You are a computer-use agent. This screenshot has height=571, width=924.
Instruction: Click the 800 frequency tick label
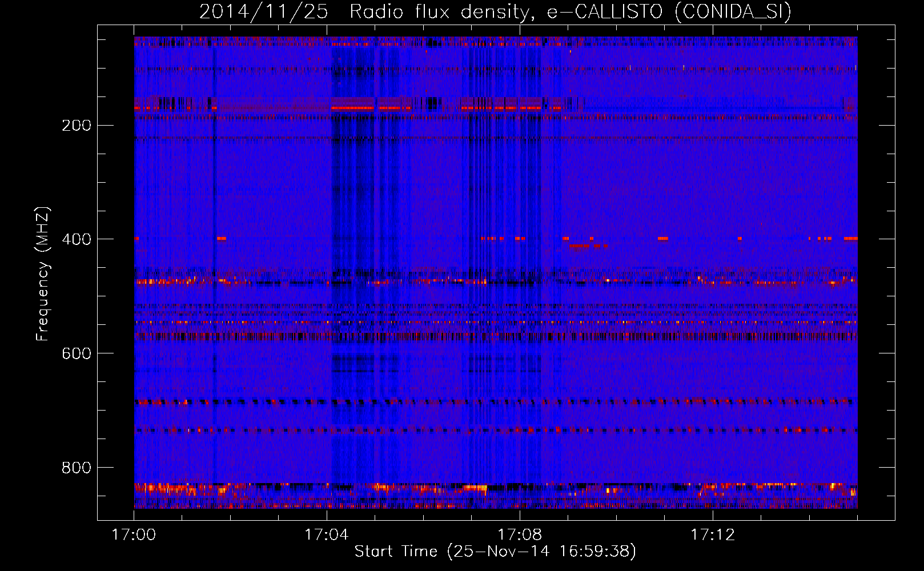[x=77, y=468]
